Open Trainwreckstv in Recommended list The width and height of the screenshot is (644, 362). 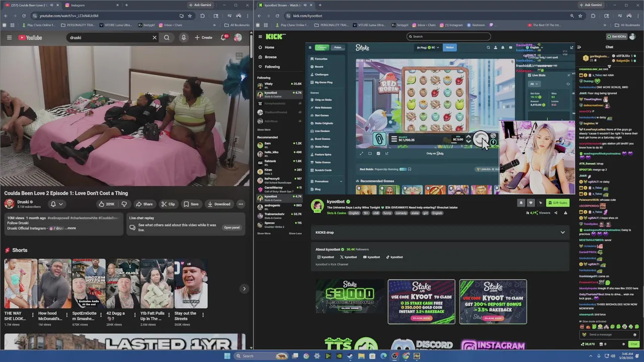point(279,215)
